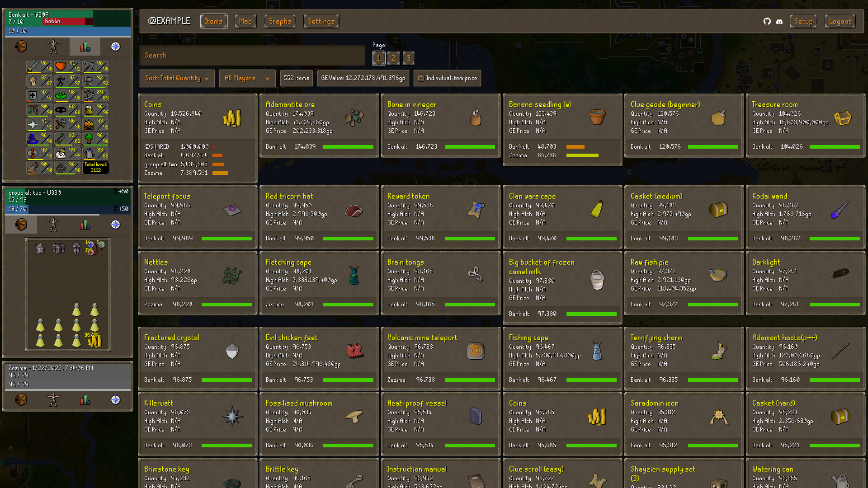Click the Firemaking skill campfire icon

tap(90, 124)
